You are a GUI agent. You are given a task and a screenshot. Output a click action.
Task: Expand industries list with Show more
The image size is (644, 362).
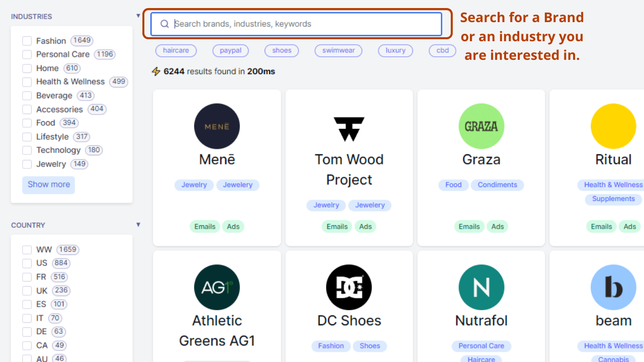[49, 185]
